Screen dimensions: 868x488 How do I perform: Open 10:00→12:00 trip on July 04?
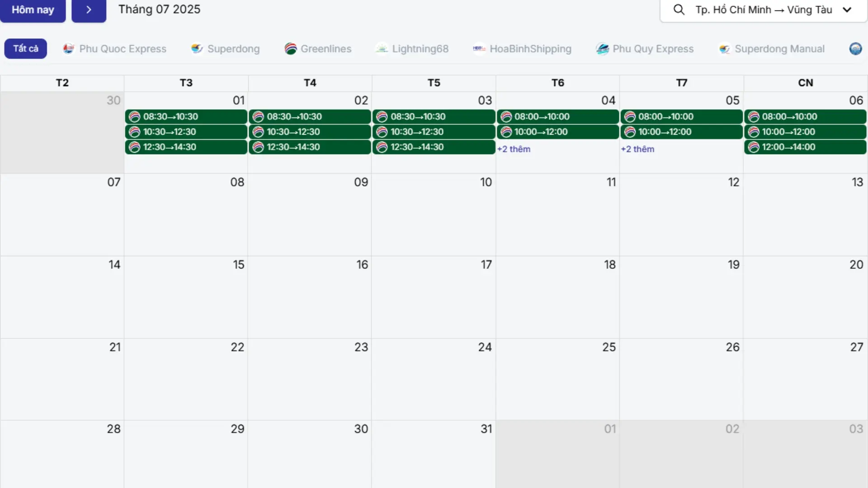point(557,132)
